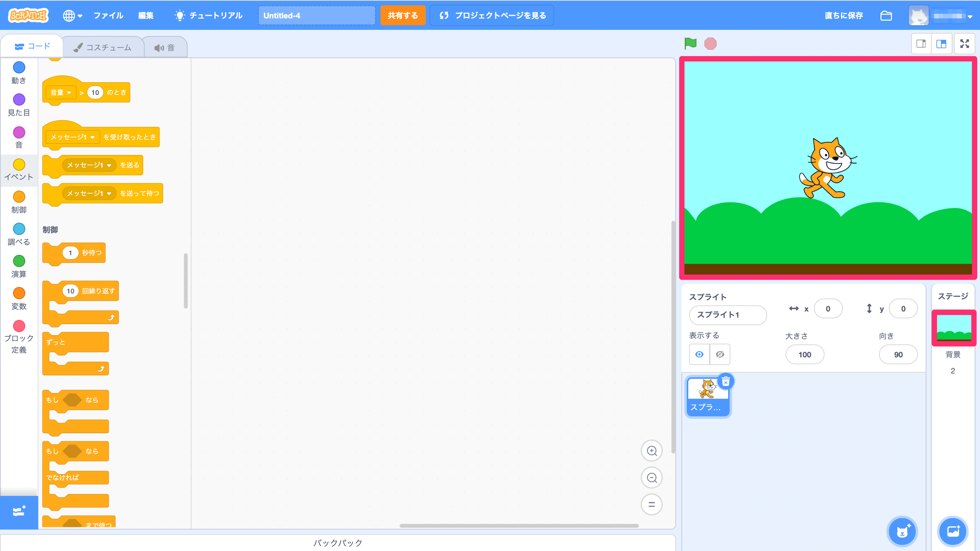Click 直ちに保存 save now
The image size is (980, 551).
(844, 16)
